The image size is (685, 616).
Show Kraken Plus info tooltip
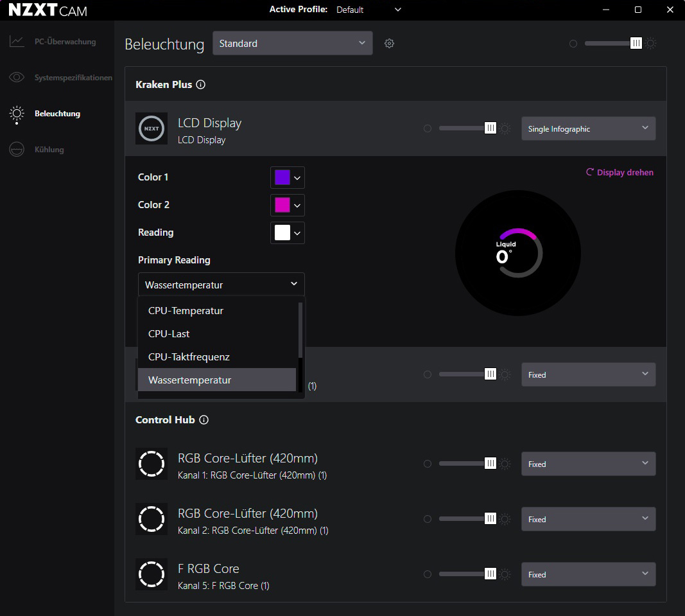[200, 84]
